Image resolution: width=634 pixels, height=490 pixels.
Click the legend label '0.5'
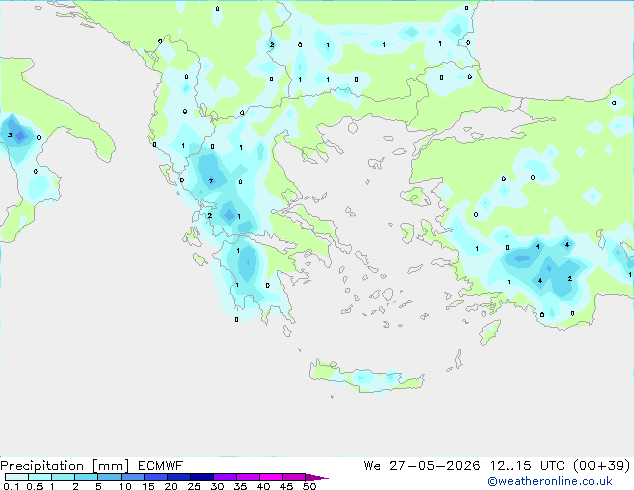tap(34, 486)
